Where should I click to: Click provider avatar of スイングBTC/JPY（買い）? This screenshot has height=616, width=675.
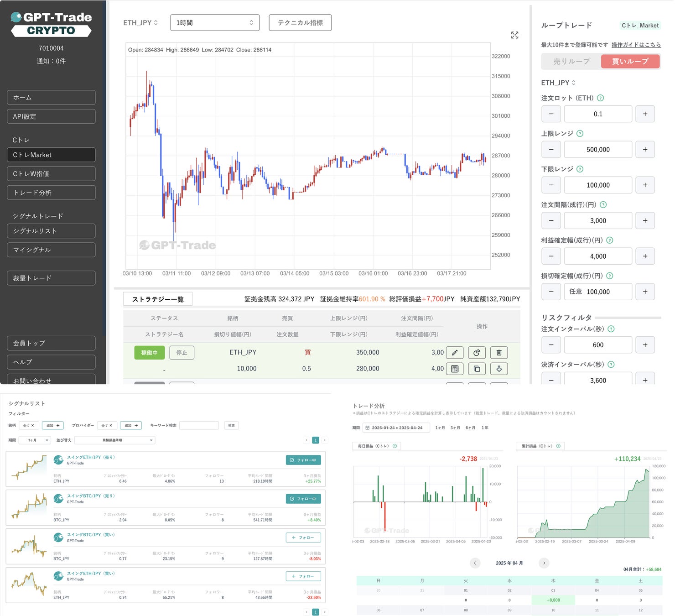click(58, 538)
